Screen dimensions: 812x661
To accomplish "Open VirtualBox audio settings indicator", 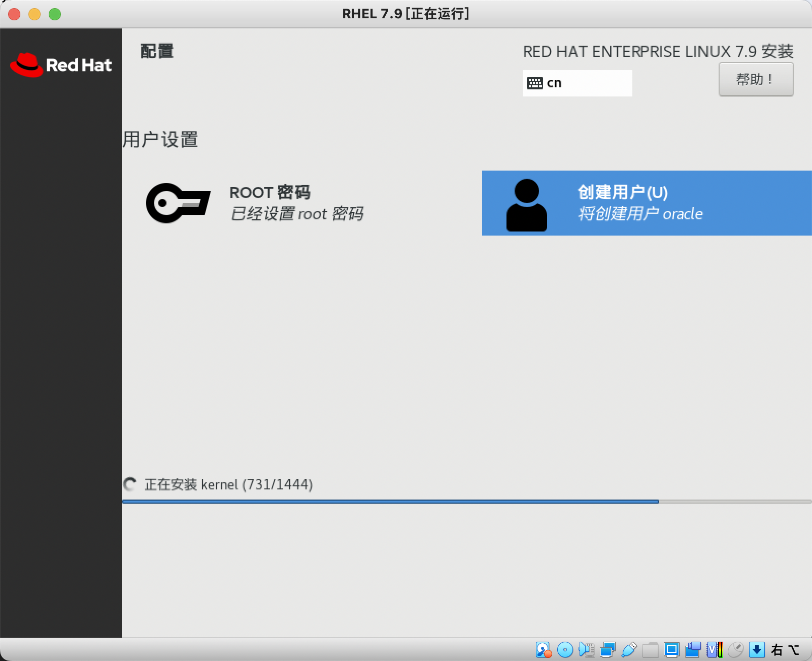I will tap(586, 649).
